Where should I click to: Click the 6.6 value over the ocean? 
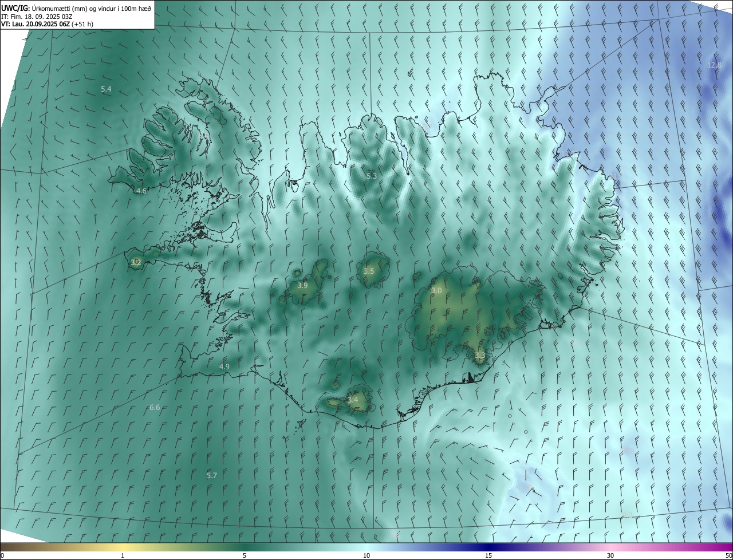coord(155,408)
